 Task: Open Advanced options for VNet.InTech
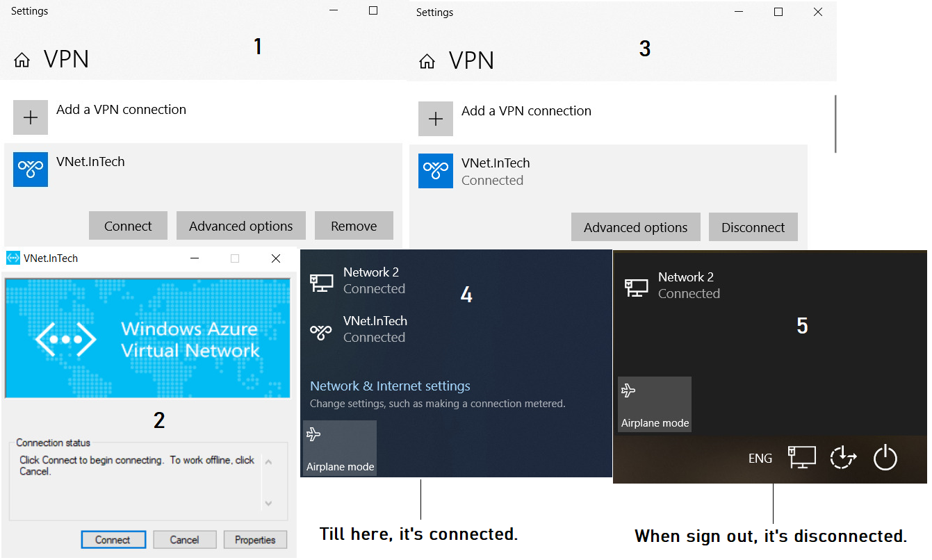tap(240, 225)
